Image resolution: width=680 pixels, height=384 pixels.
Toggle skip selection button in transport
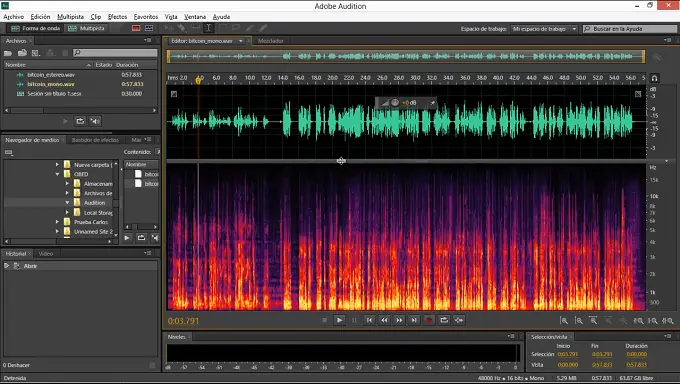click(459, 320)
